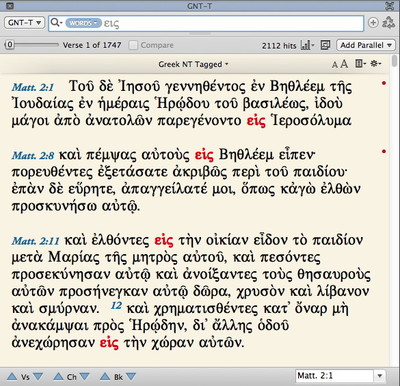This screenshot has height=386, width=400.
Task: Click the red εἰς before τὴν χώραν
Action: click(109, 342)
